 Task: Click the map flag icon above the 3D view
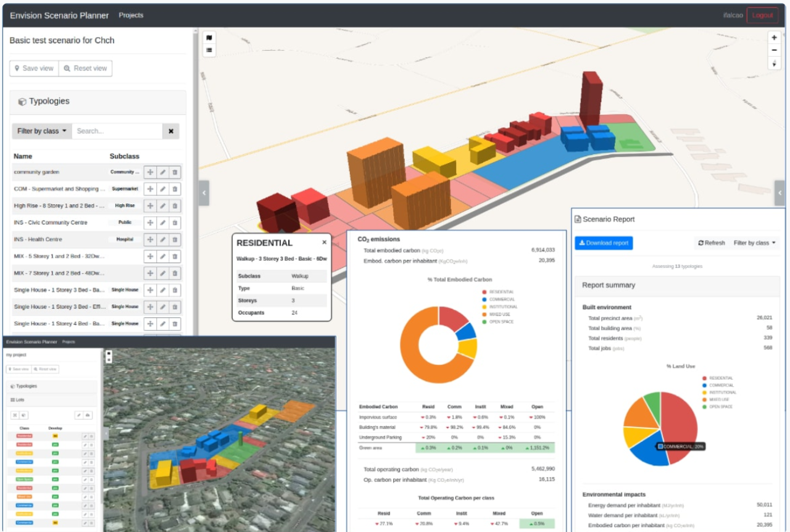click(x=209, y=38)
